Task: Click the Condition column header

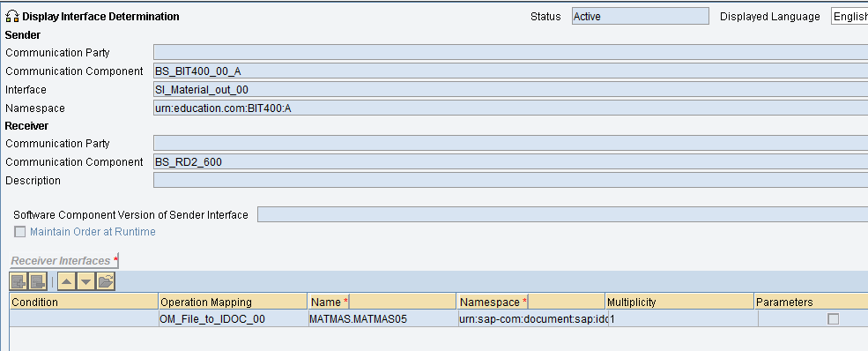Action: [84, 302]
